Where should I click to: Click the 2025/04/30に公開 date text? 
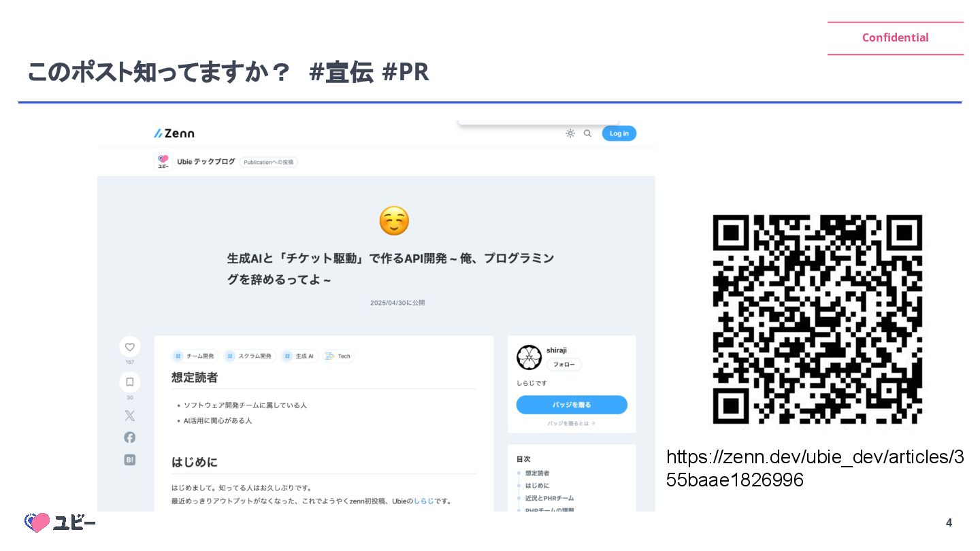pos(397,303)
